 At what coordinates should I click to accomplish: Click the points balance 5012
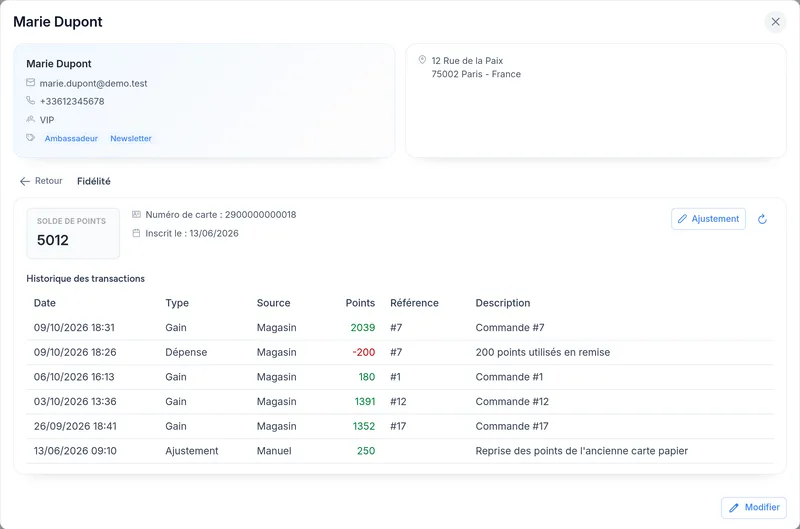(x=53, y=240)
